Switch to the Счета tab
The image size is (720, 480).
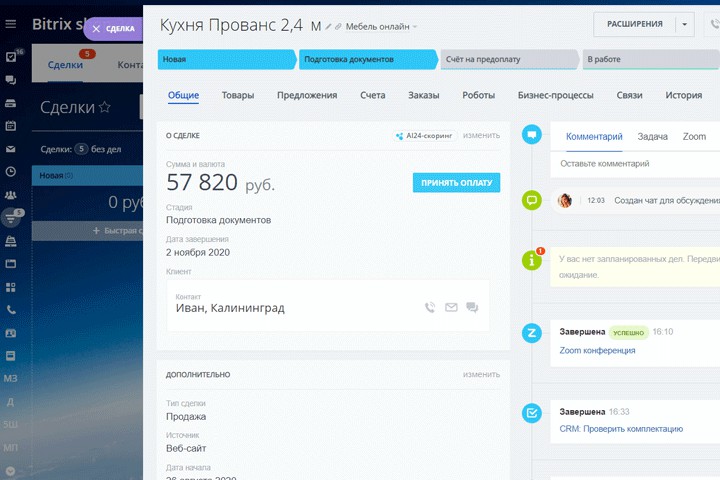point(372,95)
